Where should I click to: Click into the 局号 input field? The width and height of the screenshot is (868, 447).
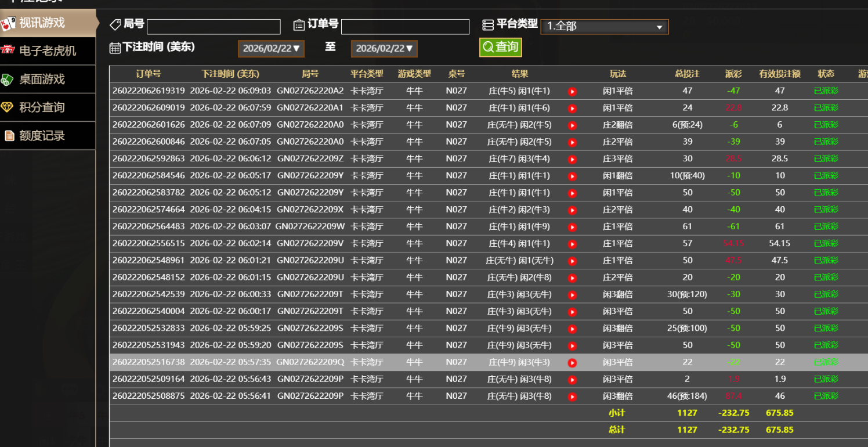click(x=214, y=27)
